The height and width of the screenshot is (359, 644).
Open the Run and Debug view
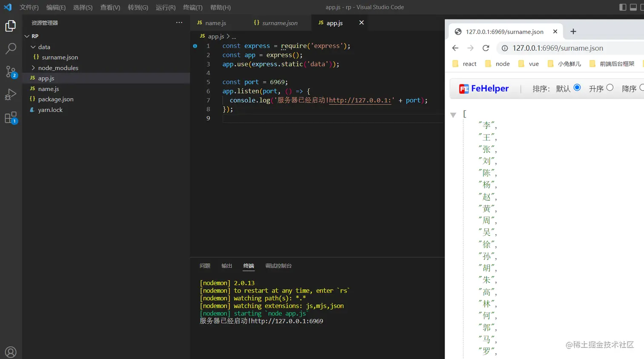11,94
